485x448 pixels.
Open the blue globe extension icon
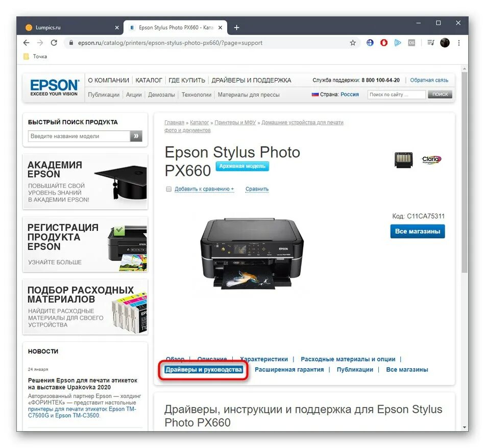click(x=370, y=43)
